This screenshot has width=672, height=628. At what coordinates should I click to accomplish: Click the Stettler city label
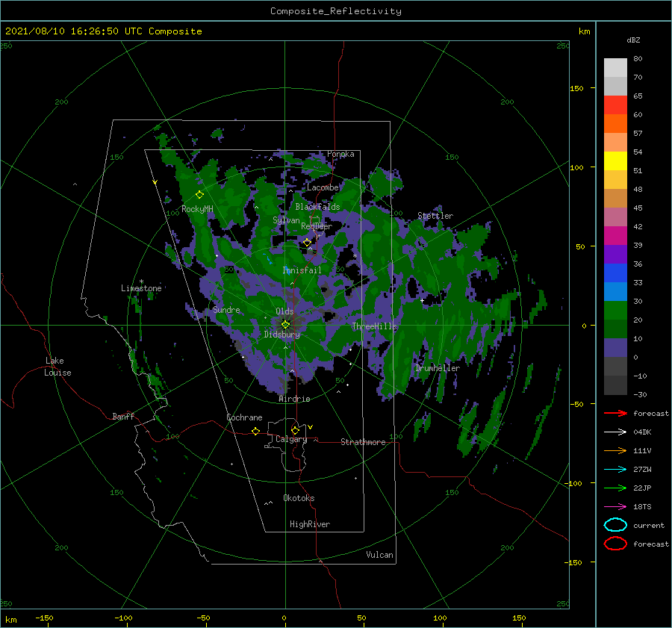[435, 216]
